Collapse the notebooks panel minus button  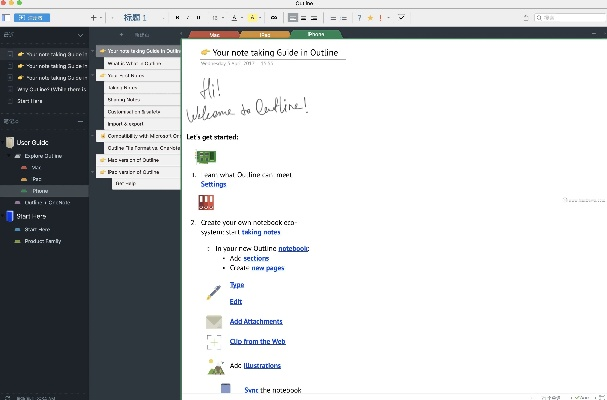(81, 122)
